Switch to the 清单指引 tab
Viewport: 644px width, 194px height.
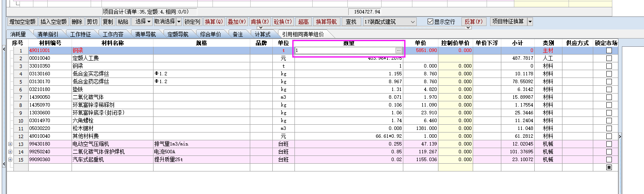tap(48, 34)
